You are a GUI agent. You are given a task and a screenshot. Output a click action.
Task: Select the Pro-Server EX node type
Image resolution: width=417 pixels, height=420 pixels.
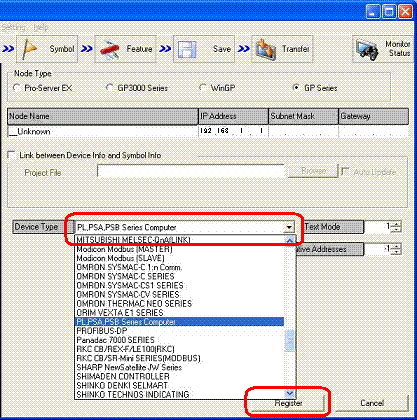[16, 88]
